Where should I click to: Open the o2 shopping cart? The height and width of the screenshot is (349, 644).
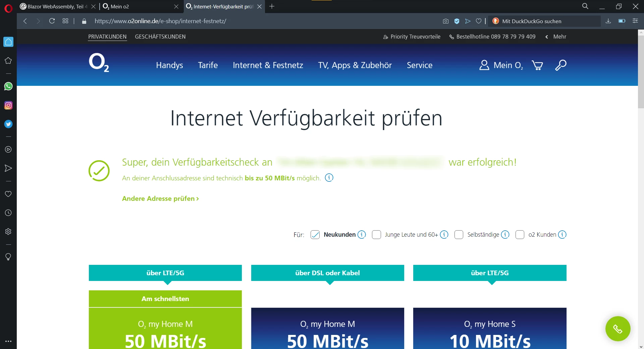coord(537,65)
